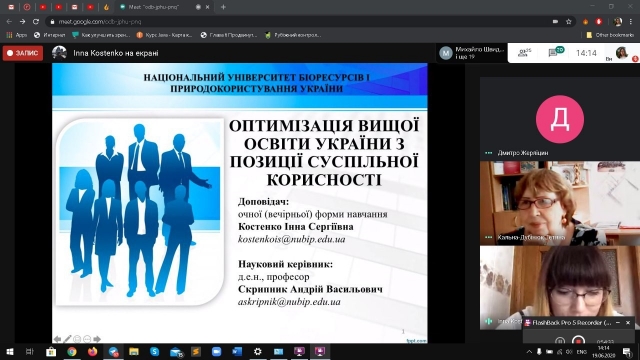Expand hidden system tray icons chevron

click(x=529, y=351)
